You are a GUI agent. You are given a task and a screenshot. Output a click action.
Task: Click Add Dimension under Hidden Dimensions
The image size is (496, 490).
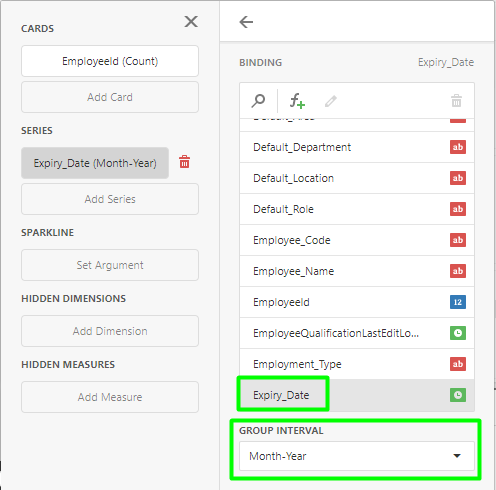110,331
